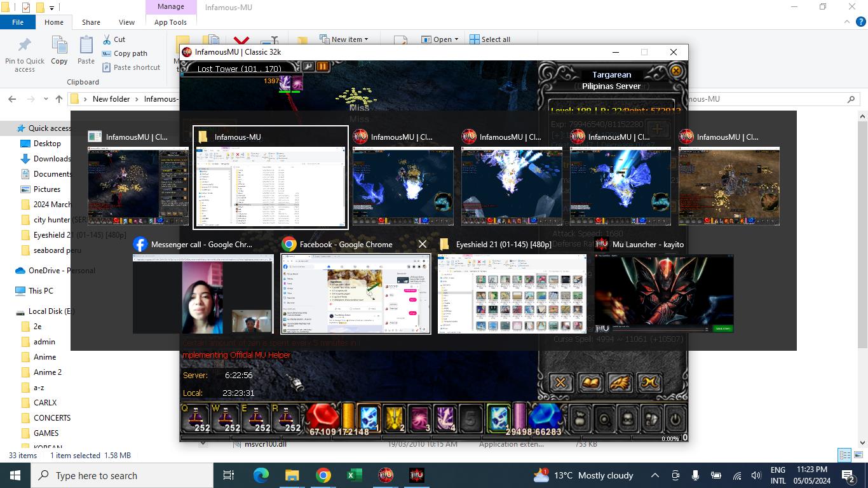The width and height of the screenshot is (868, 488).
Task: Open Customize Quick Access Toolbar dropdown
Action: (51, 8)
